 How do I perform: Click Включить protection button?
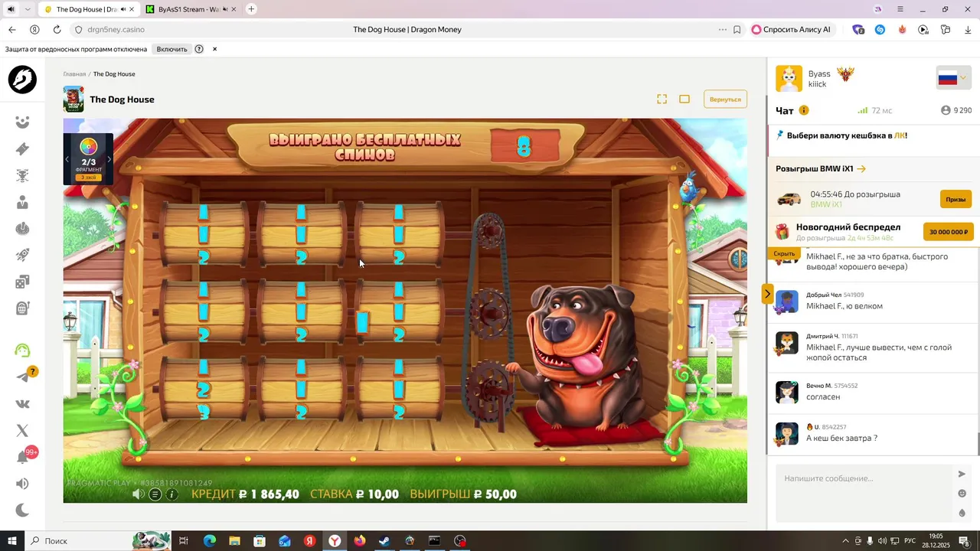coord(171,49)
